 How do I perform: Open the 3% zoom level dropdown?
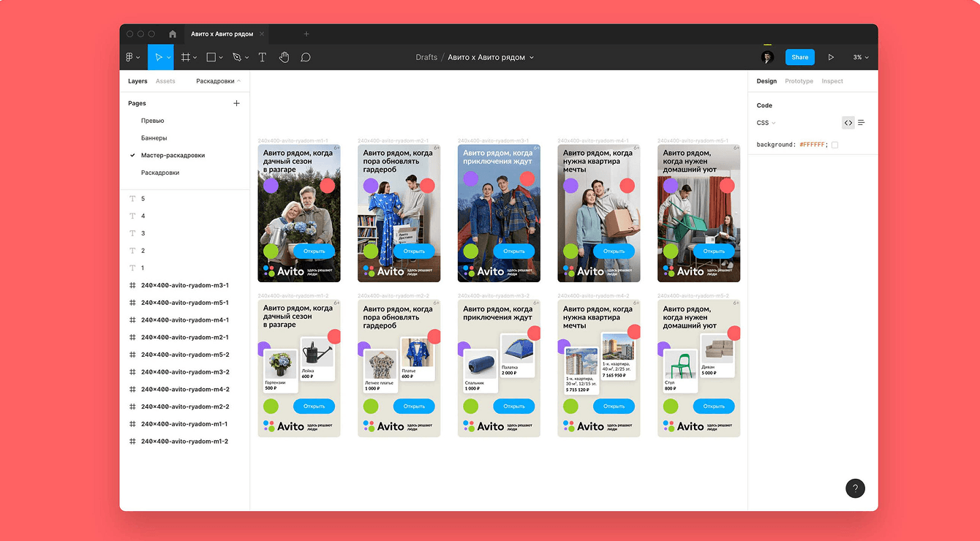(860, 57)
